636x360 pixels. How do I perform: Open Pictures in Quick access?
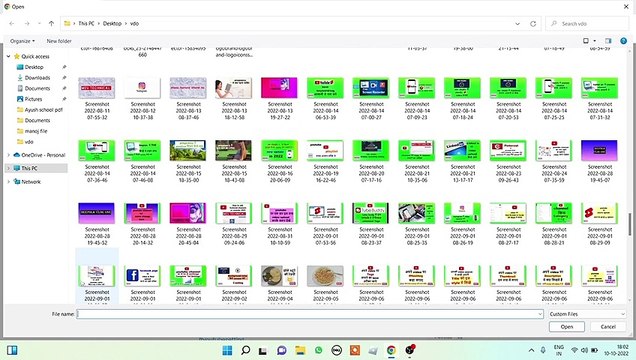(33, 99)
